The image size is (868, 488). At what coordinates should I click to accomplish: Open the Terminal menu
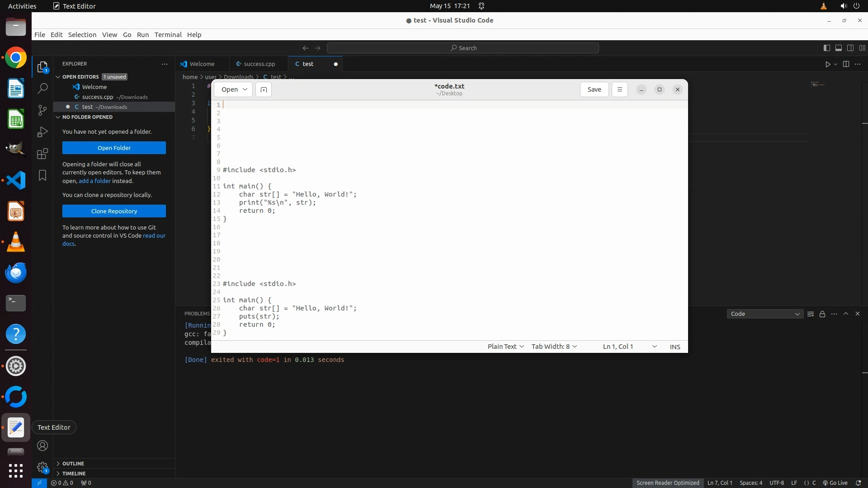pyautogui.click(x=168, y=35)
